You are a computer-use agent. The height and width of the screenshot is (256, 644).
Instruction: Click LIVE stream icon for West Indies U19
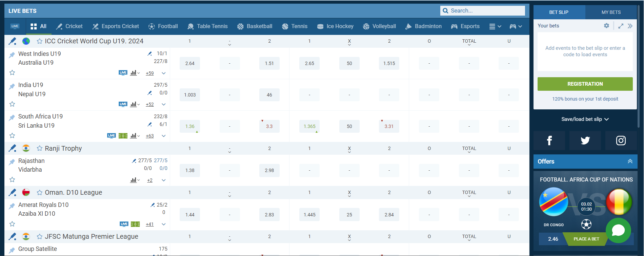pyautogui.click(x=123, y=73)
